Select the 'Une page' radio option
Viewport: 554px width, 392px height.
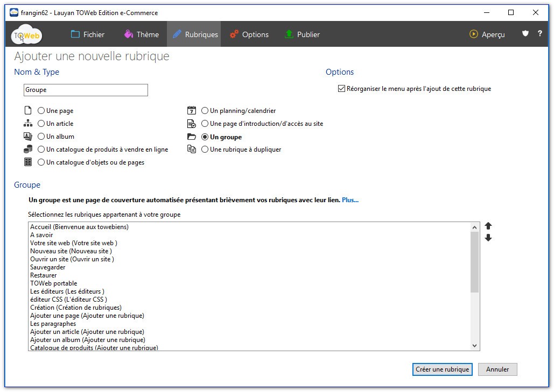[41, 111]
